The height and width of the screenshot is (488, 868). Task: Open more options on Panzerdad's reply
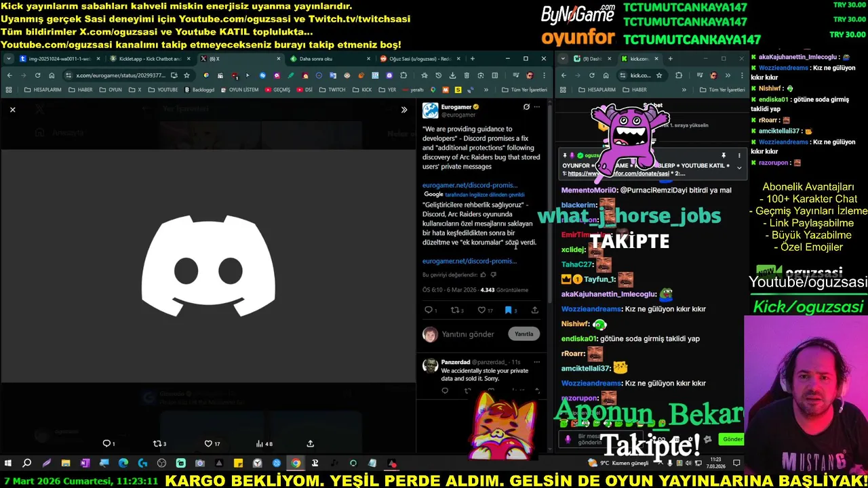pyautogui.click(x=536, y=362)
